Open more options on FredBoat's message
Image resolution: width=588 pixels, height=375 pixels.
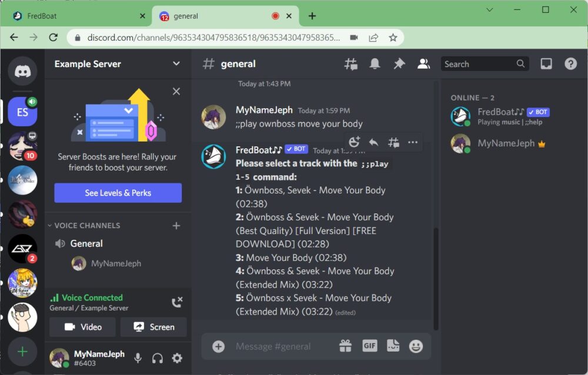tap(412, 142)
